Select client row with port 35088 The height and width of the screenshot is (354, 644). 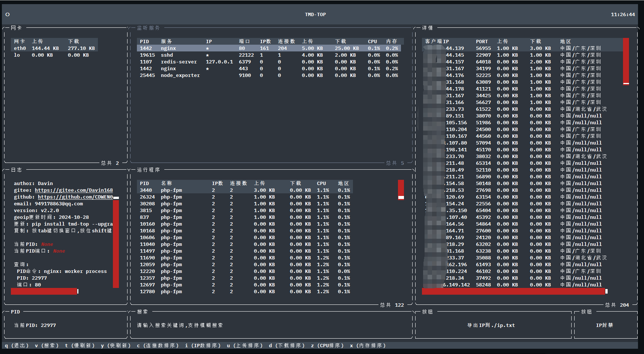(x=522, y=258)
